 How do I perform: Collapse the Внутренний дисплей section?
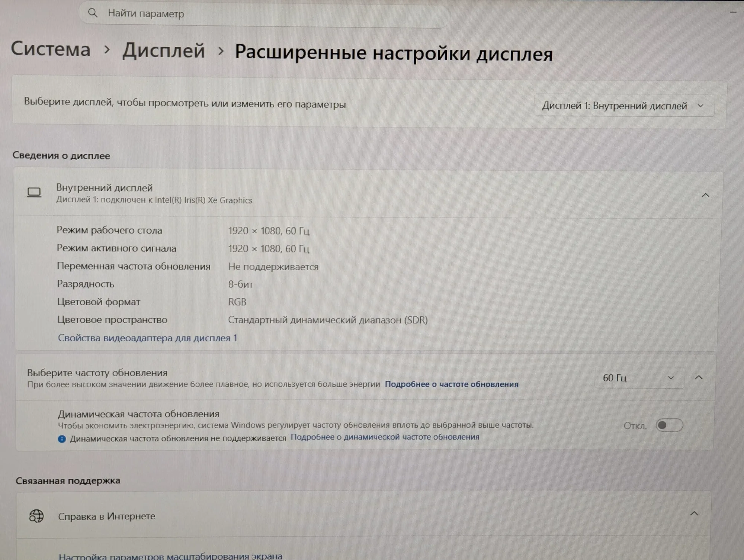point(705,195)
